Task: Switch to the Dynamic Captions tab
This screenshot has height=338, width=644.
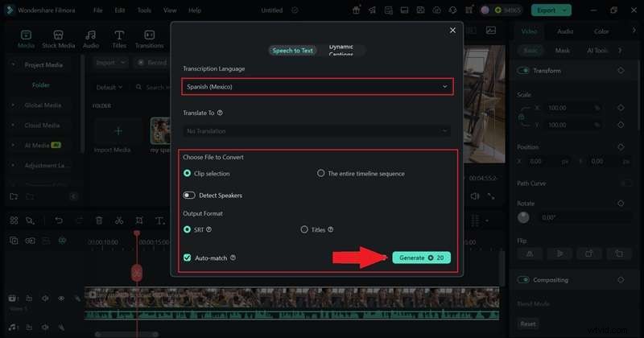Action: click(341, 50)
